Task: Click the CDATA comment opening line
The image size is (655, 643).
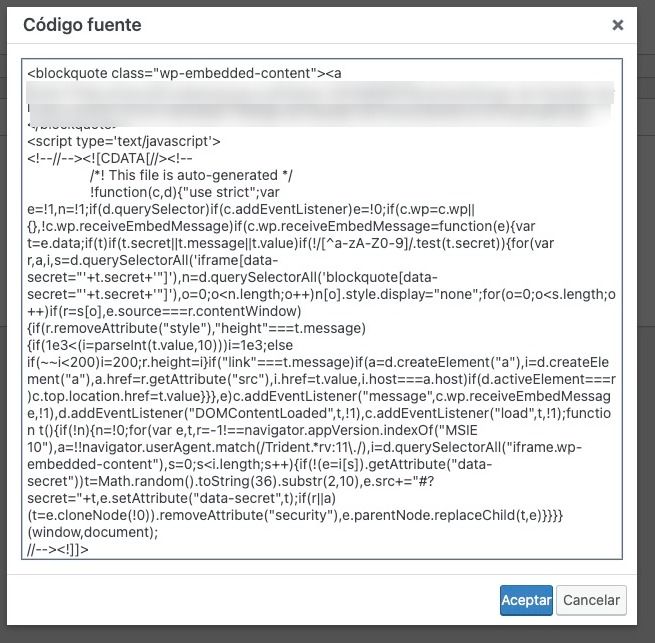Action: tap(110, 158)
